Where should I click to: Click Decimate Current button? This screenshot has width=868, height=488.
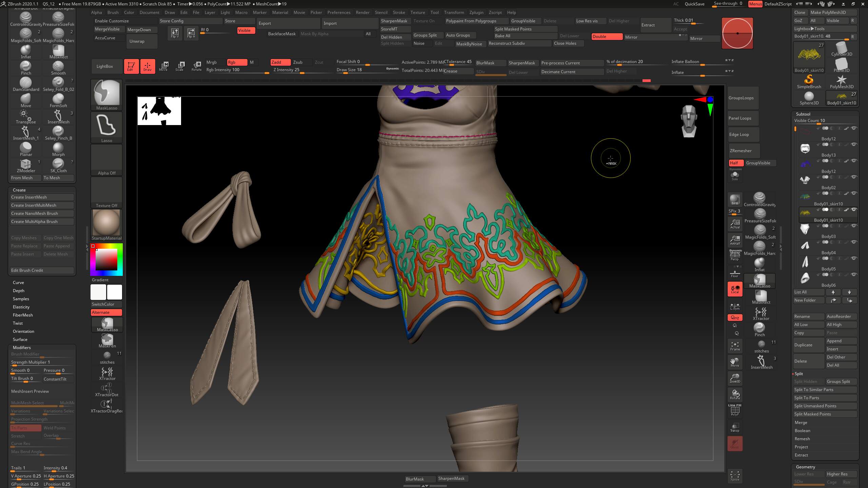pyautogui.click(x=572, y=72)
